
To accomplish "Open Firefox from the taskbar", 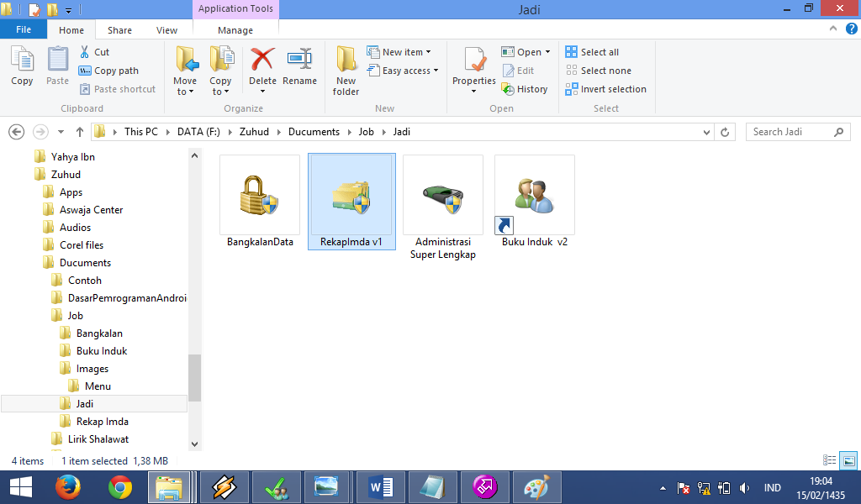I will [x=68, y=487].
